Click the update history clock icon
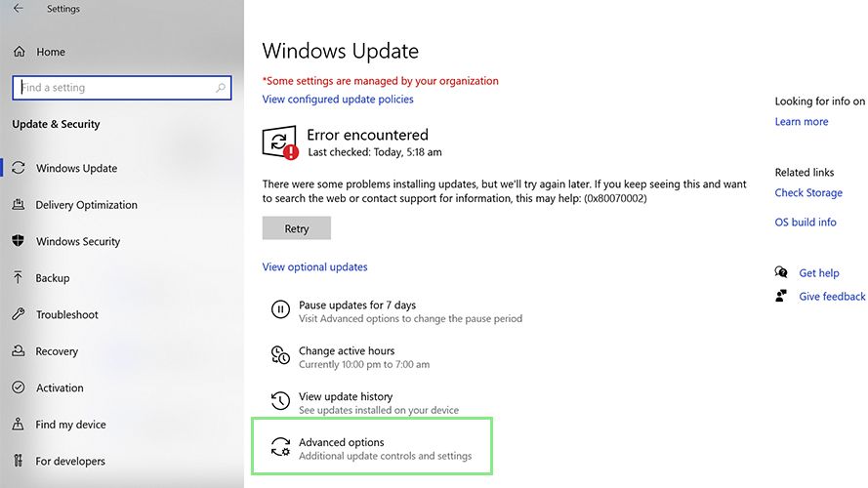The width and height of the screenshot is (868, 488). [x=280, y=400]
